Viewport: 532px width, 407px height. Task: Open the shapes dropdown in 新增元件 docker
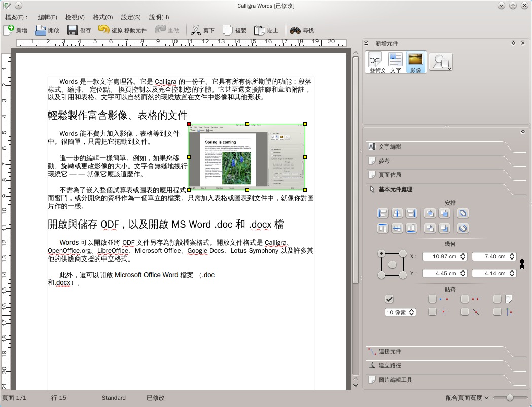pos(440,62)
